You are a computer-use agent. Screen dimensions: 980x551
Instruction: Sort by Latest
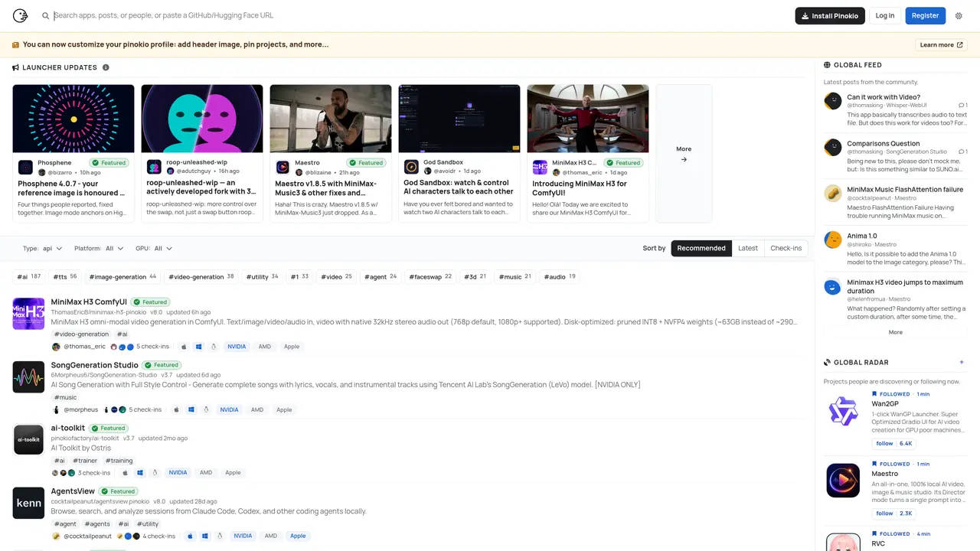[748, 248]
